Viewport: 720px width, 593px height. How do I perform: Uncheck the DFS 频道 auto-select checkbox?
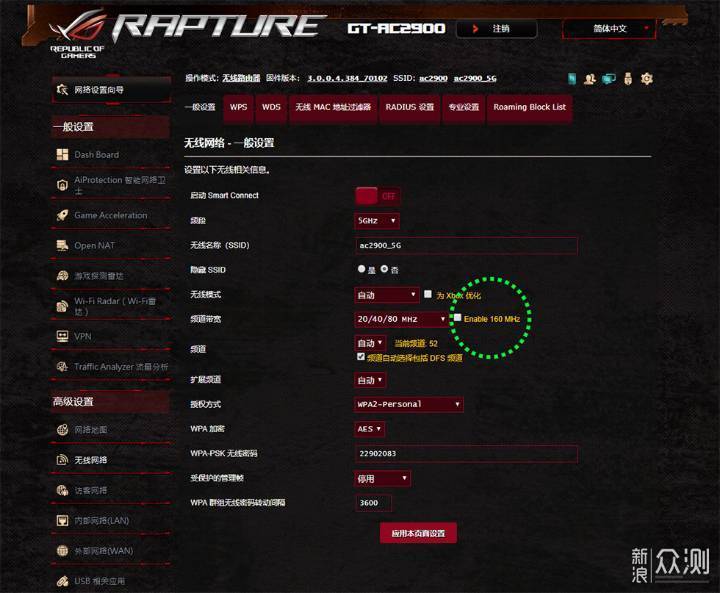pos(361,357)
